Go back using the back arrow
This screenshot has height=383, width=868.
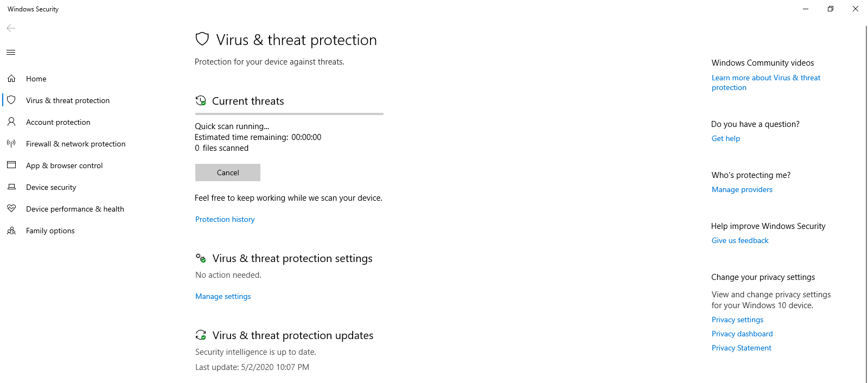pos(11,28)
